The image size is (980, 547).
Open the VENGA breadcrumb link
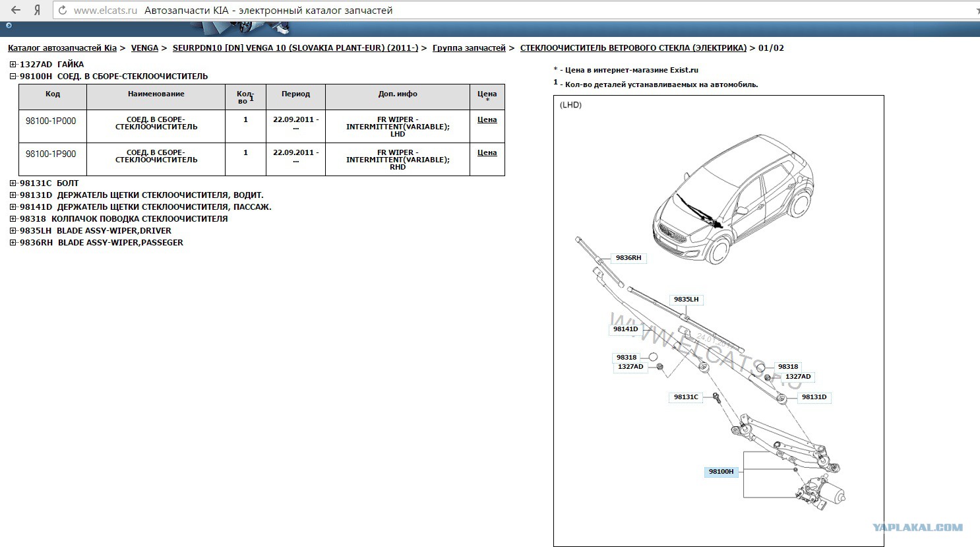(144, 48)
